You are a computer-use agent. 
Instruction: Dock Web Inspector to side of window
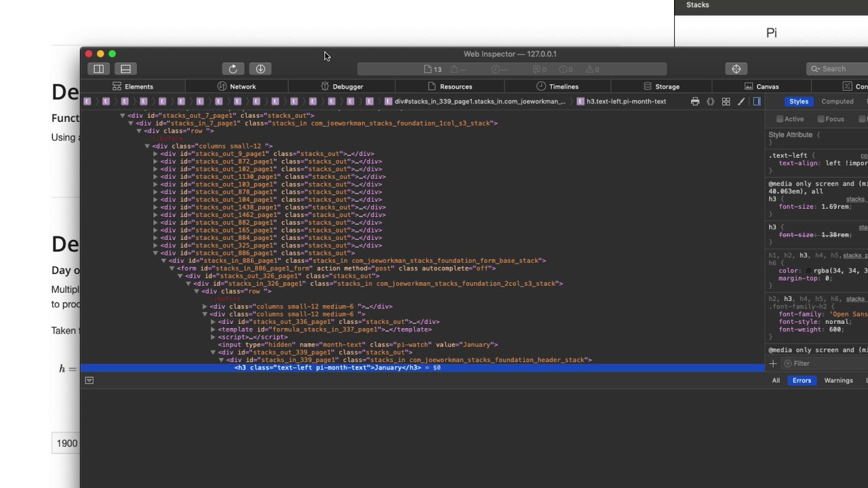98,68
